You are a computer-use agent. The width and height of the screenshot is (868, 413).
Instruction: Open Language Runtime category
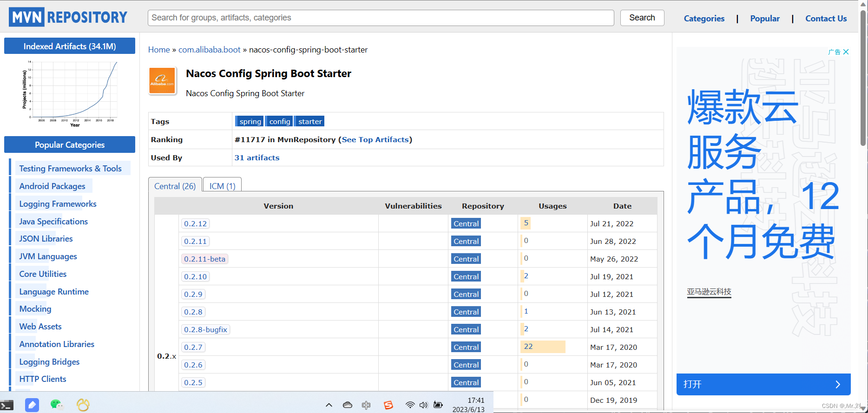point(54,291)
